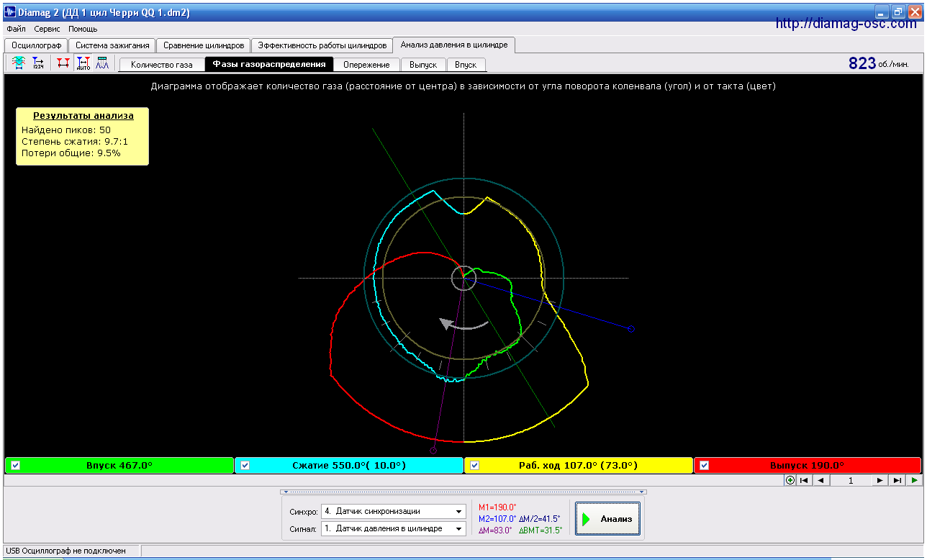Toggle the Раб. ход 107.0° checkbox
927x560 pixels.
click(475, 465)
